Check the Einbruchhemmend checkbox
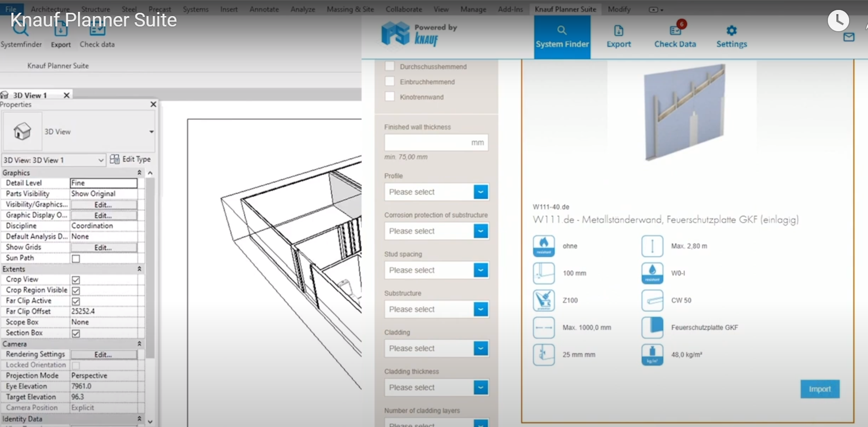Screen dimensions: 868x427 pyautogui.click(x=389, y=81)
